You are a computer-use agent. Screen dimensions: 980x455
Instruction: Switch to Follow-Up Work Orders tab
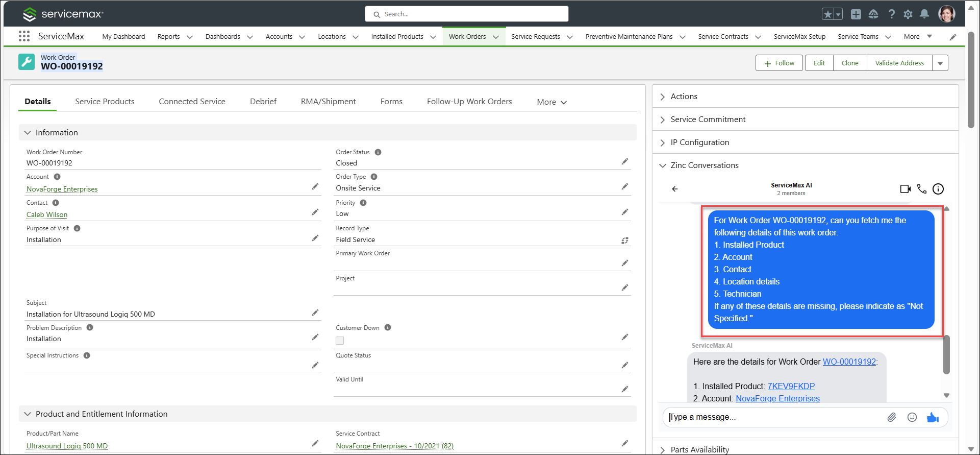click(469, 102)
